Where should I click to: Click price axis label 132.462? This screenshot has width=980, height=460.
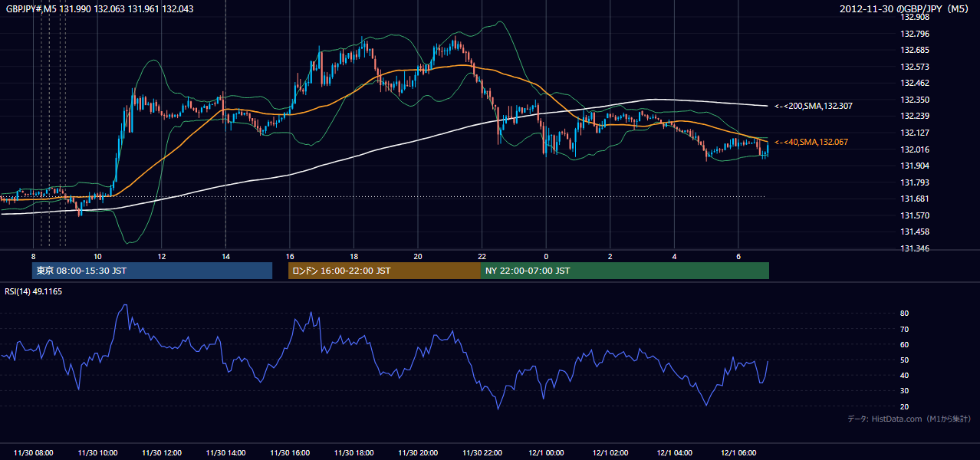(914, 83)
